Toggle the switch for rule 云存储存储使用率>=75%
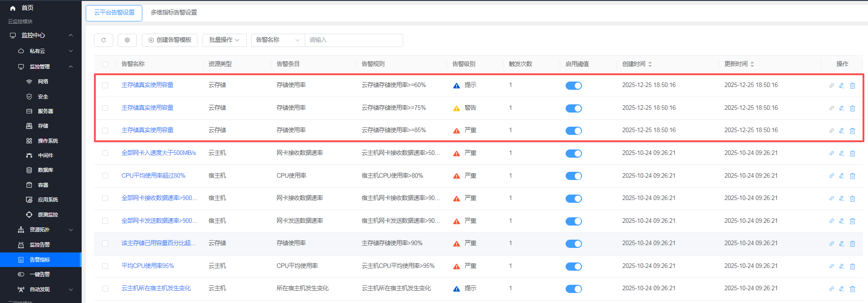The height and width of the screenshot is (303, 868). (x=573, y=108)
